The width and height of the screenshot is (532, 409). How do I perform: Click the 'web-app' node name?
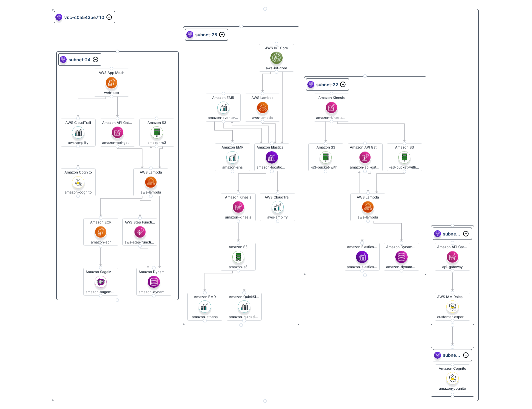tap(111, 93)
